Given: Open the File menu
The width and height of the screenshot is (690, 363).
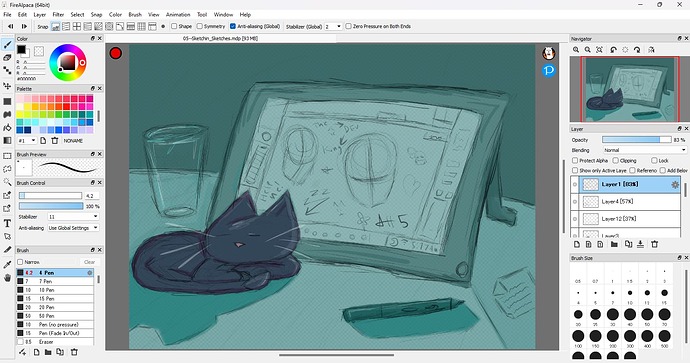Looking at the screenshot, I should [x=7, y=15].
